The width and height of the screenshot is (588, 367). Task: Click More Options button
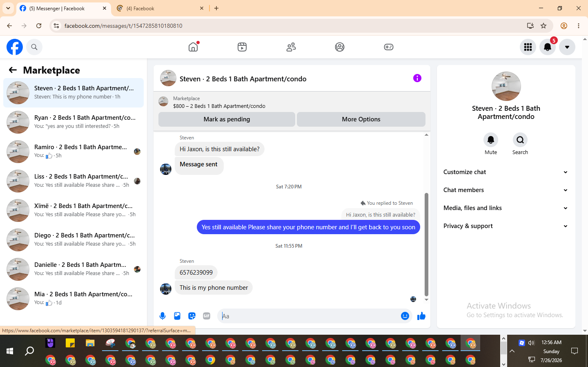[361, 119]
